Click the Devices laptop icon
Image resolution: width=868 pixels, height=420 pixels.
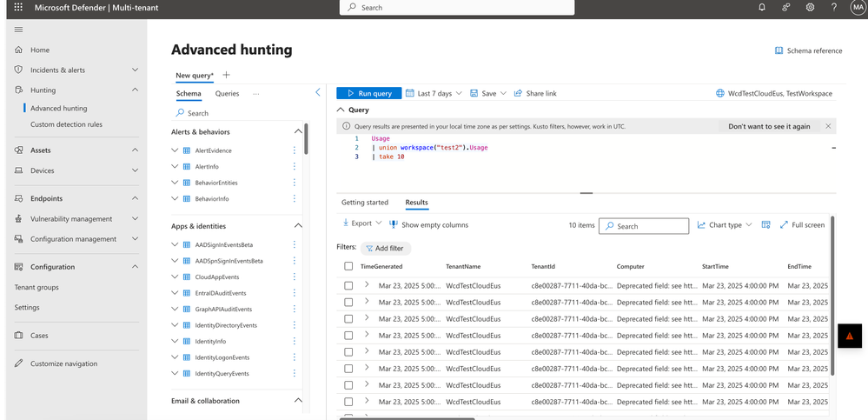coord(19,170)
